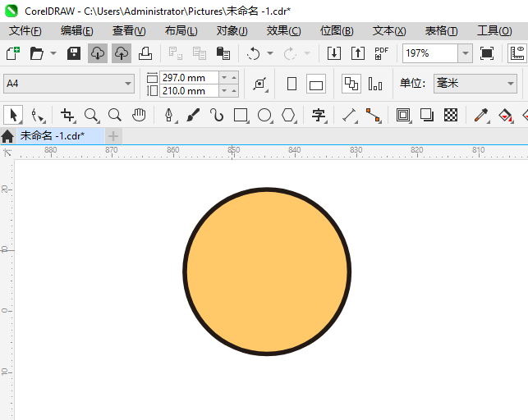Toggle All pages layout icon
Image resolution: width=528 pixels, height=420 pixels.
tap(351, 84)
